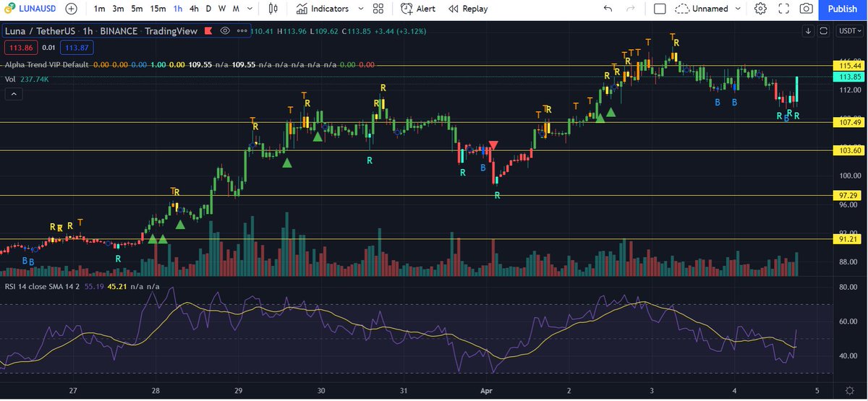868x401 pixels.
Task: Switch to the monthly M timeframe
Action: click(x=236, y=9)
